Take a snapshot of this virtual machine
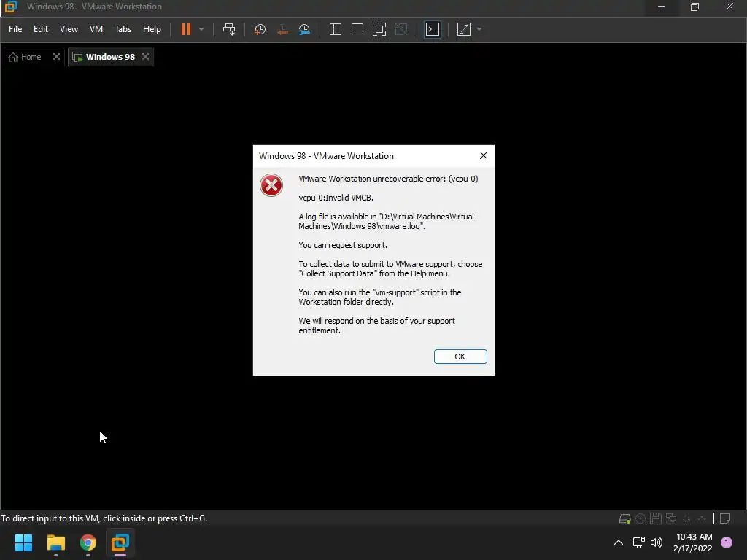747x560 pixels. click(260, 29)
